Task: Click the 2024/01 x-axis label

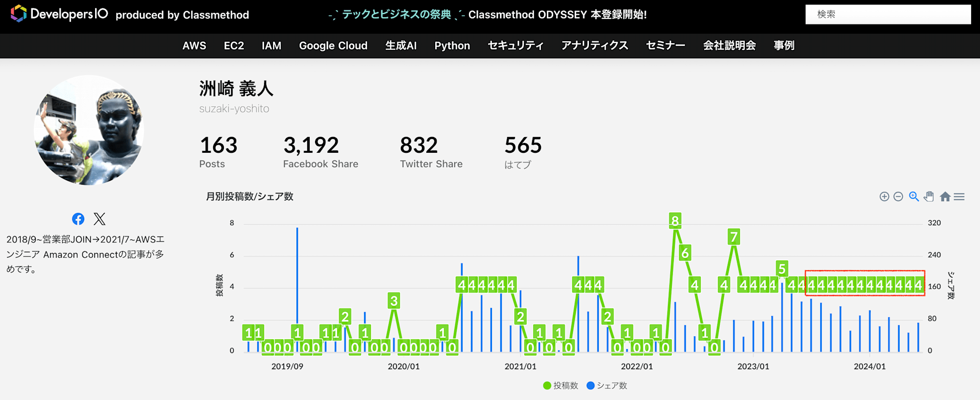Action: click(x=870, y=366)
